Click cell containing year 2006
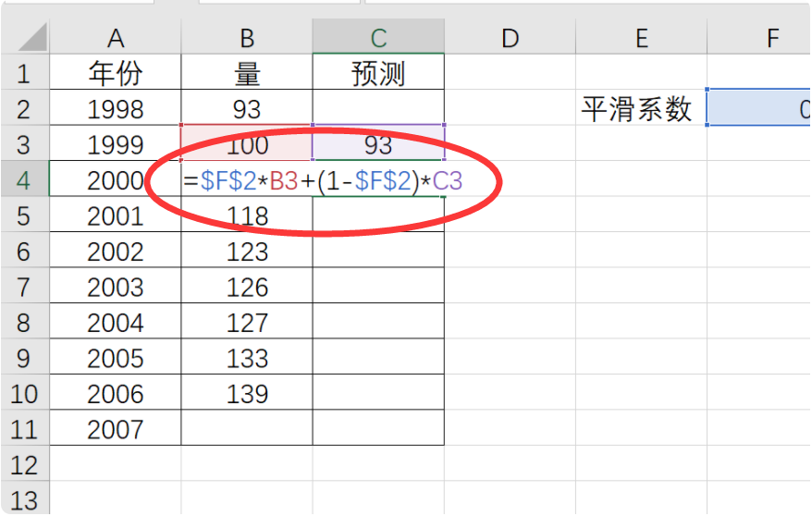Screen dimensions: 812x516 pos(116,392)
